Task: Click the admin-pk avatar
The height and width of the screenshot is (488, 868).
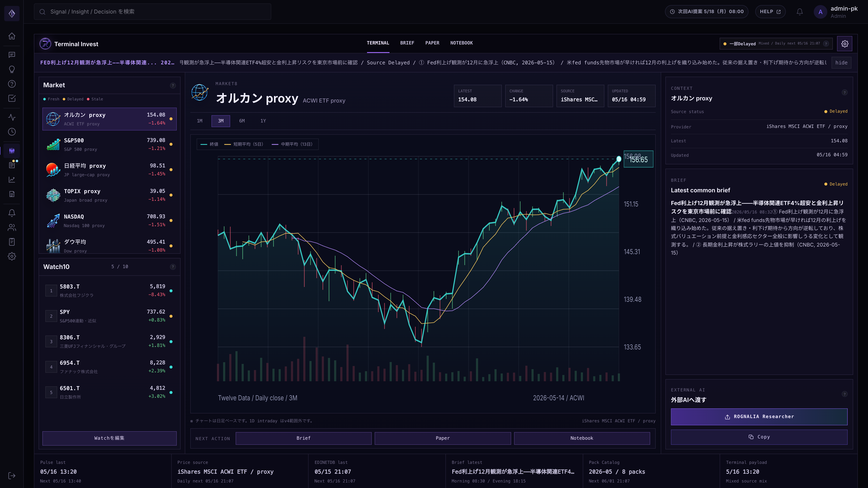Action: pos(821,12)
